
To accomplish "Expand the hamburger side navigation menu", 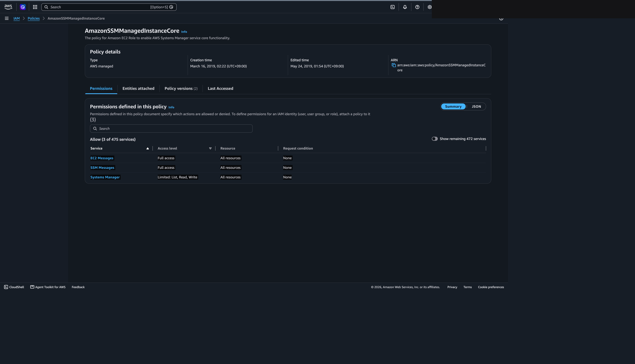I will (7, 18).
